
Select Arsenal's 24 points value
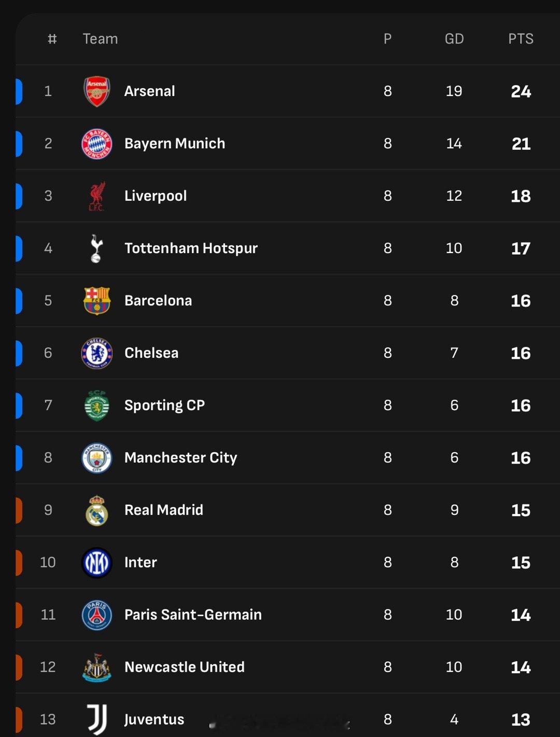521,91
